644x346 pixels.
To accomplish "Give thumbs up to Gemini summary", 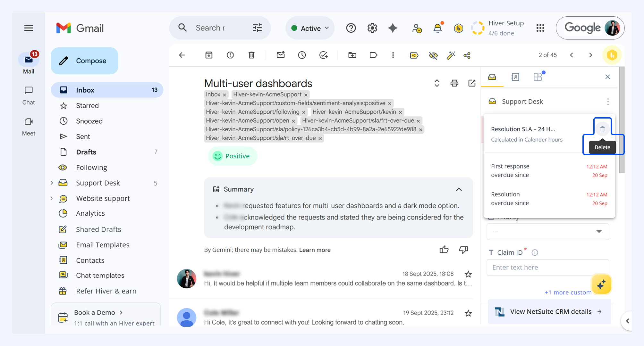I will 444,250.
